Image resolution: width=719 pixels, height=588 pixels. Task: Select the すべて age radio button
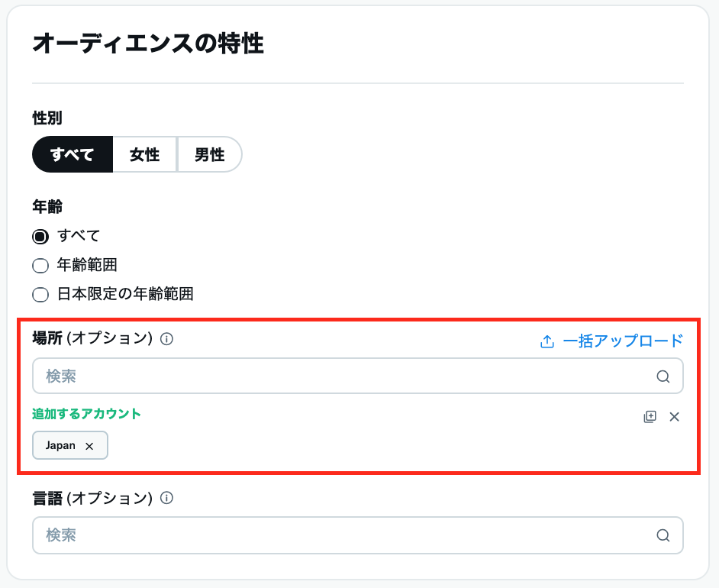point(40,236)
